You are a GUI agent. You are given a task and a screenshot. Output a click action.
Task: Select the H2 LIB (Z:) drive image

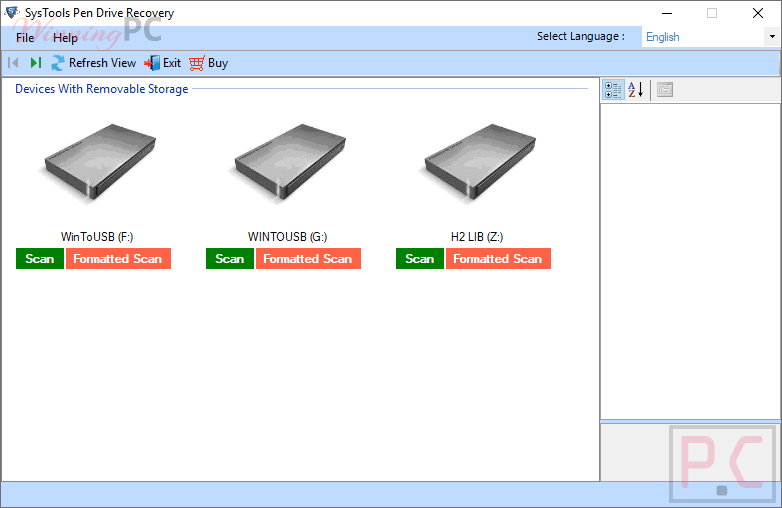click(478, 164)
